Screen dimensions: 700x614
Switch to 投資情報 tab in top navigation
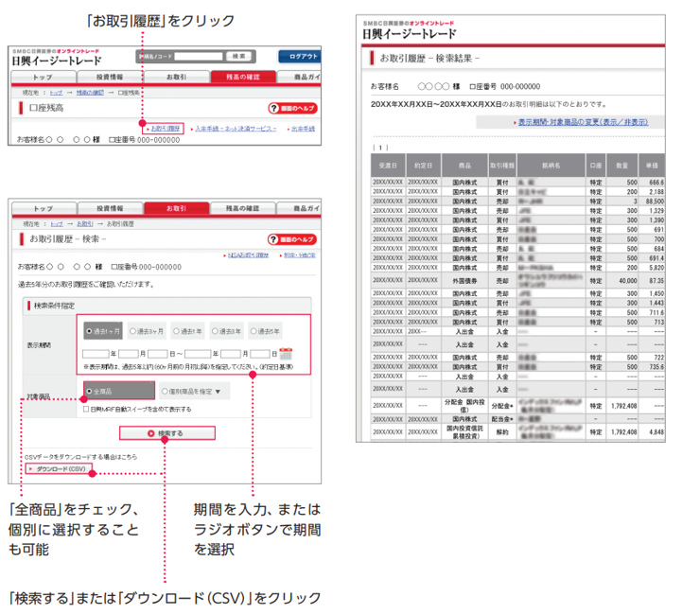[x=109, y=76]
